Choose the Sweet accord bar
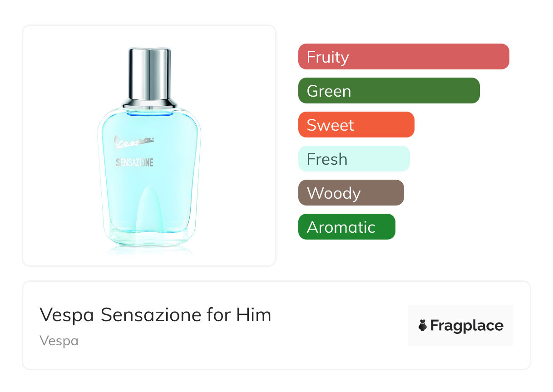This screenshot has height=392, width=553. click(356, 125)
